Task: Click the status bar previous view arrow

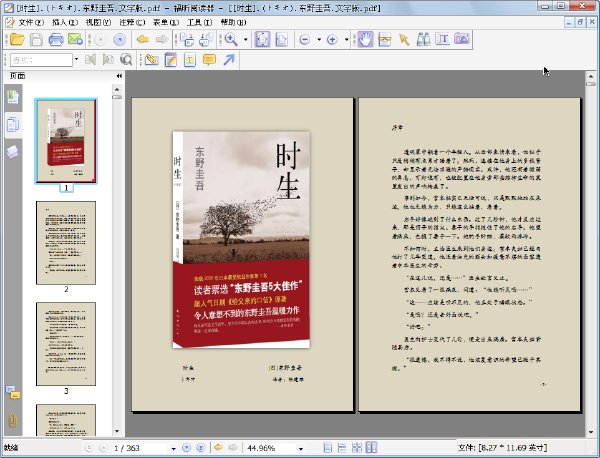Action: (x=218, y=448)
